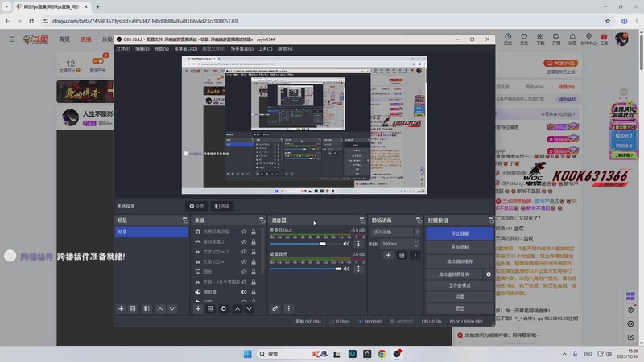This screenshot has height=362, width=644.
Task: Open OBS 编辑(E) menu
Action: coord(142,49)
